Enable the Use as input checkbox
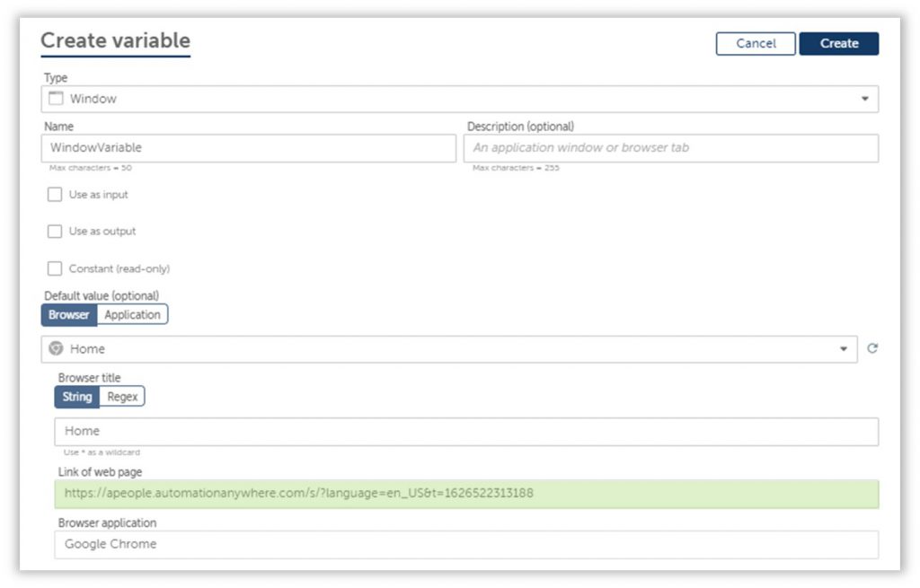The height and width of the screenshot is (588, 920). click(x=55, y=194)
